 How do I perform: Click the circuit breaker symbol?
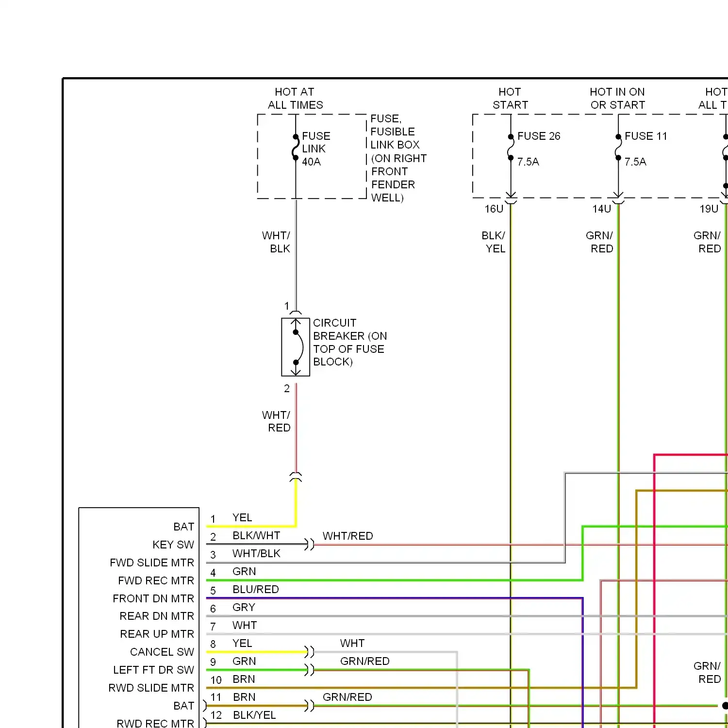[296, 347]
